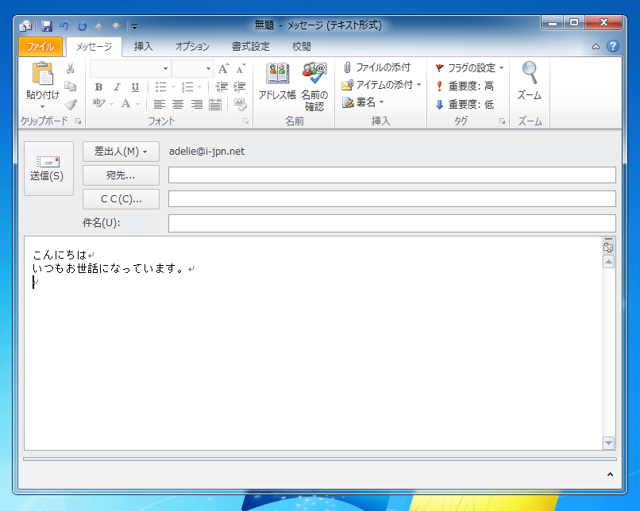
Task: Click Attach File (ファイルの添付)
Action: click(376, 67)
